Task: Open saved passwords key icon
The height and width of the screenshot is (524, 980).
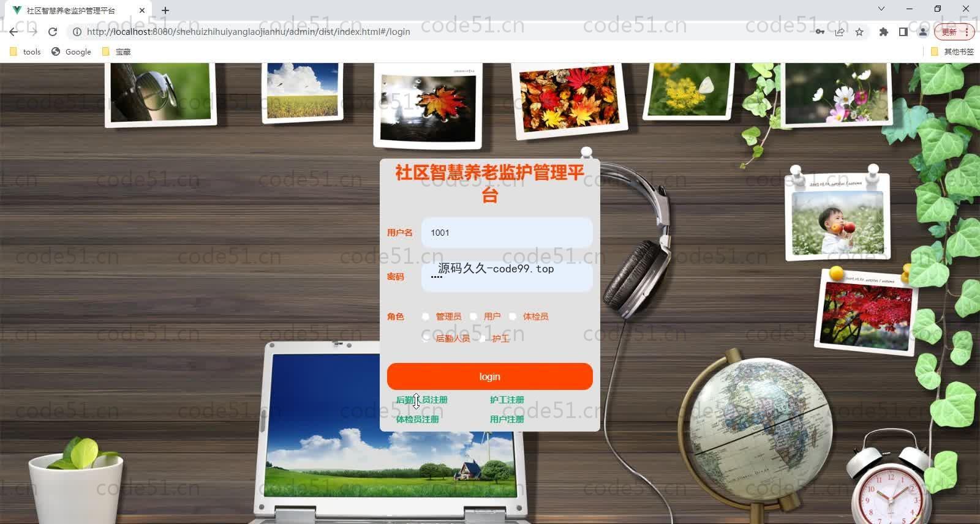Action: pos(820,32)
